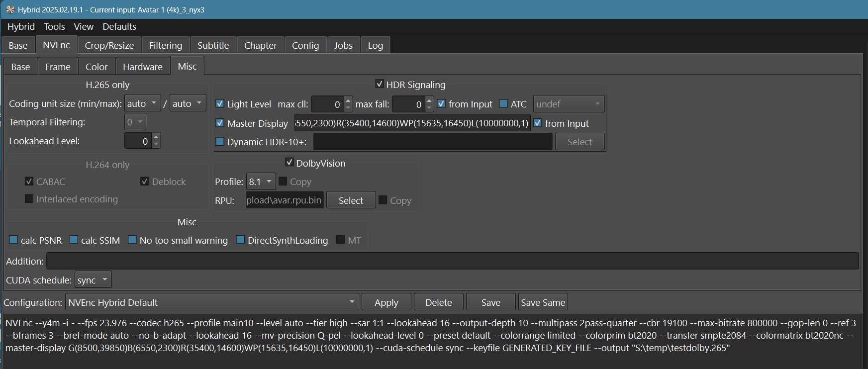868x369 pixels.
Task: Enable No too small warning checkbox
Action: (x=132, y=240)
